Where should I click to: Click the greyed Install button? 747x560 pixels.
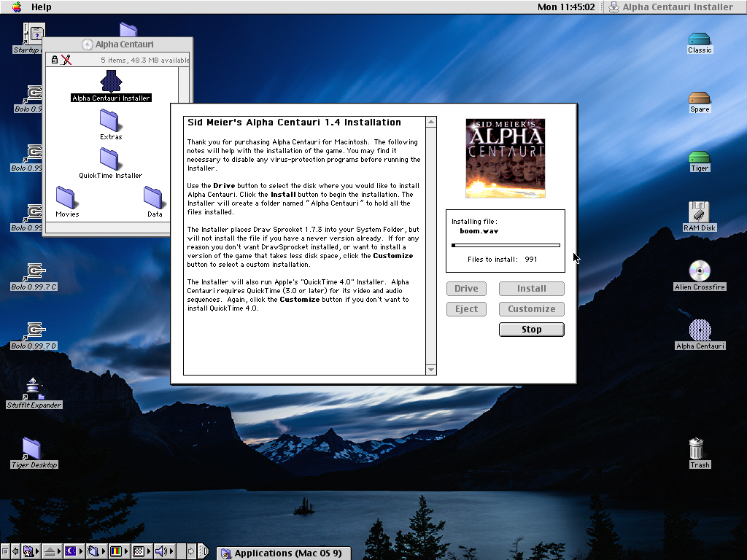[x=532, y=289]
